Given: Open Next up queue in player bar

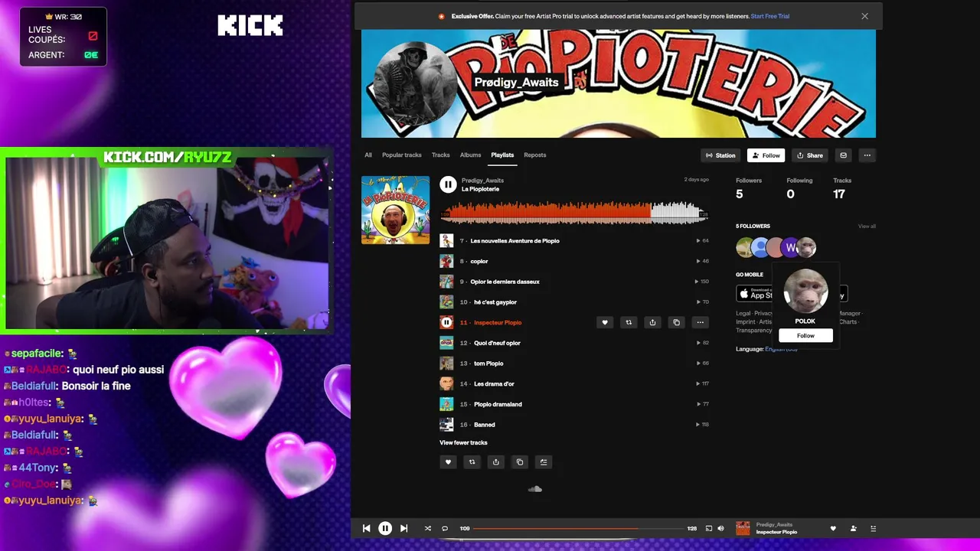Looking at the screenshot, I should pos(873,528).
